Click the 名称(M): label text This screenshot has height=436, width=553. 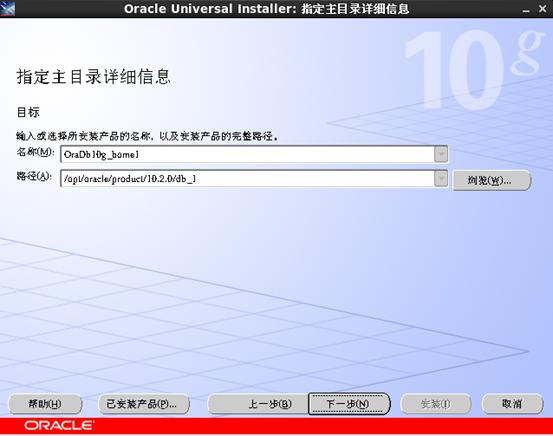coord(35,152)
